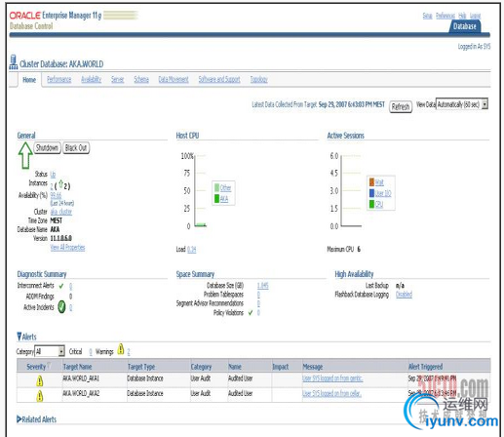The height and width of the screenshot is (437, 504).
Task: Click the Load value link under Host CPU
Action: click(192, 250)
